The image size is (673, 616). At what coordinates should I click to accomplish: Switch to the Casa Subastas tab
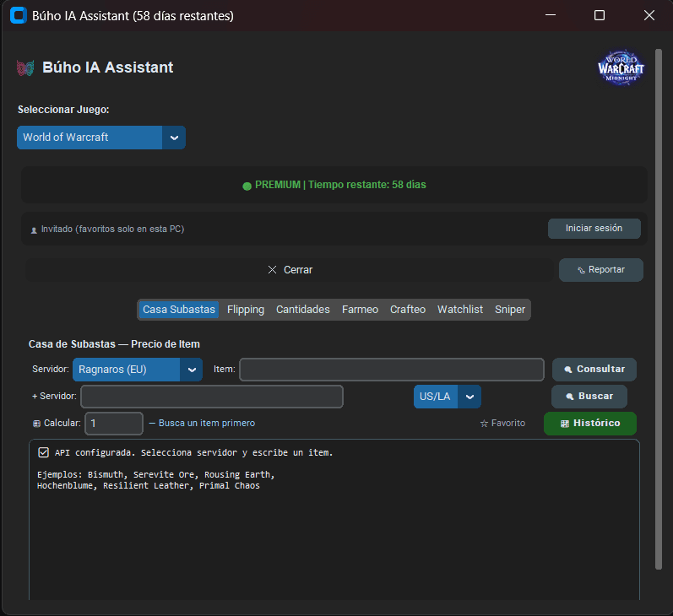tap(179, 310)
